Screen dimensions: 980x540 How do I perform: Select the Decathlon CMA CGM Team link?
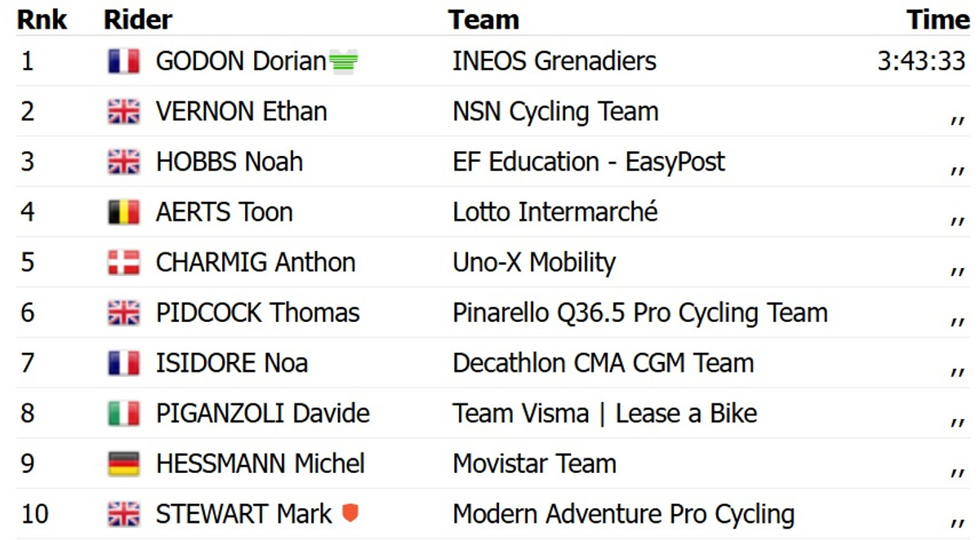coord(603,363)
